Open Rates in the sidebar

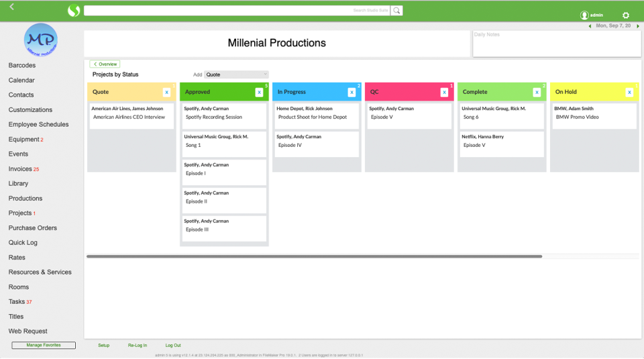17,258
